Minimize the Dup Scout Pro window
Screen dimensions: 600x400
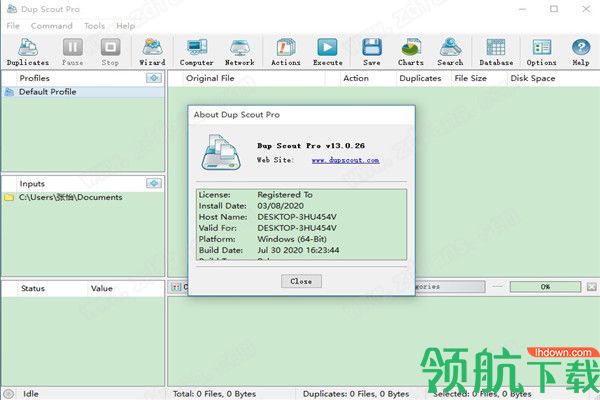[x=523, y=9]
